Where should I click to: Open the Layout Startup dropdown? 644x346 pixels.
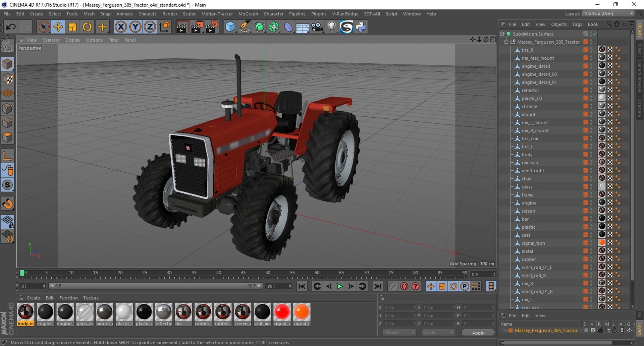(609, 14)
